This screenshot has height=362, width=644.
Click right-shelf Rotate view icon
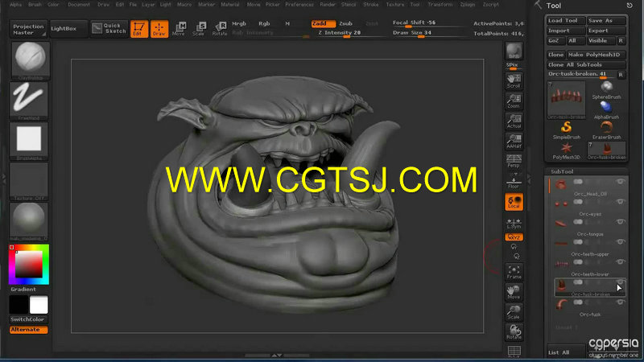click(x=514, y=332)
